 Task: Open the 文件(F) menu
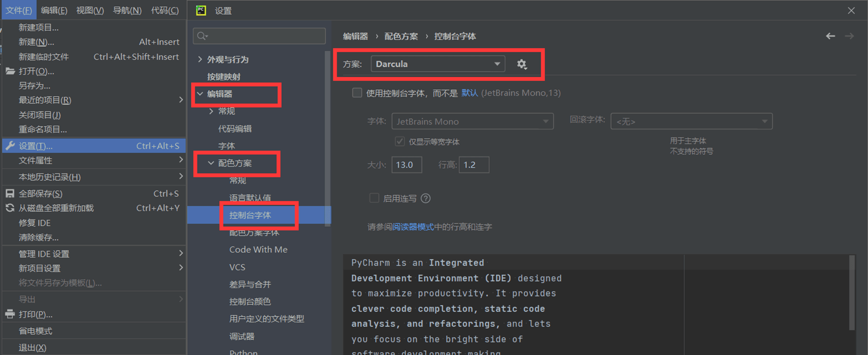pos(18,10)
